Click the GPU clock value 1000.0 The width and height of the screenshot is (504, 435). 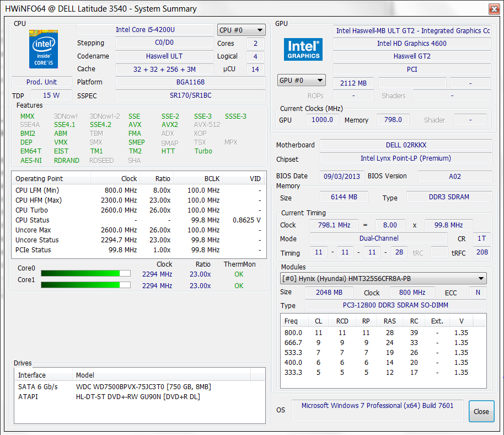point(322,120)
